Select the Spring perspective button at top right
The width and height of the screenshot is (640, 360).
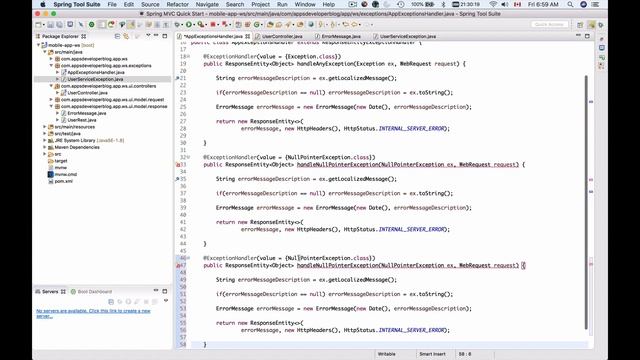[591, 25]
